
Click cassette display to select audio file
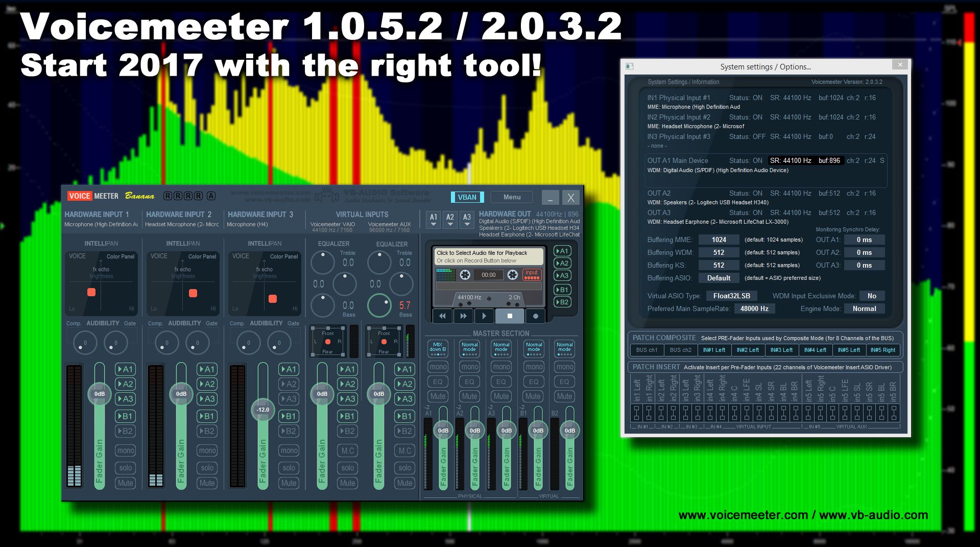(x=489, y=256)
